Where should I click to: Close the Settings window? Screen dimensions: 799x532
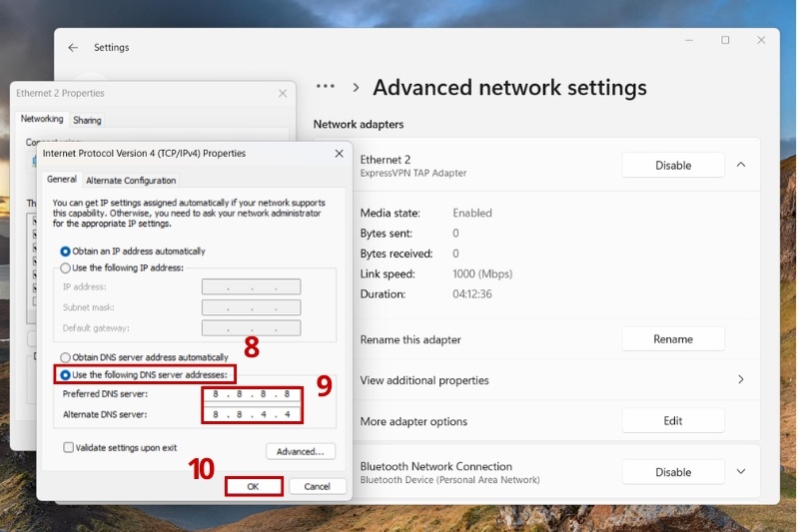point(761,40)
